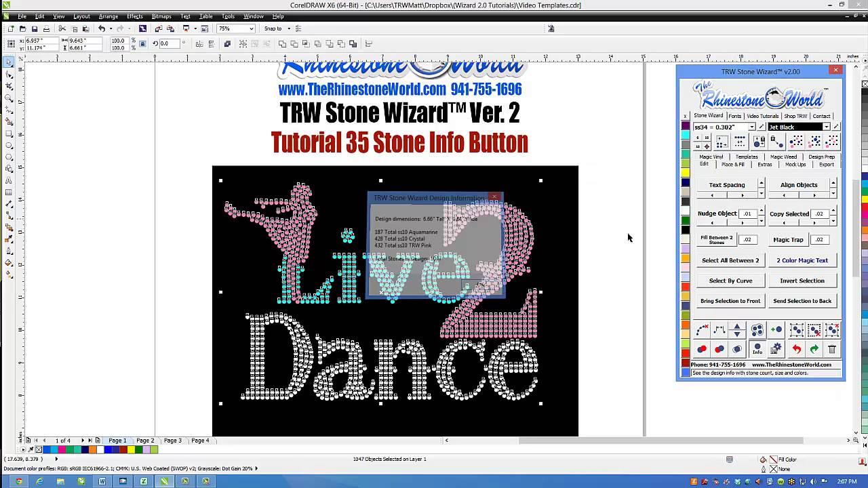The height and width of the screenshot is (488, 868).
Task: Click the up arrow beside Align Objects
Action: 833,183
